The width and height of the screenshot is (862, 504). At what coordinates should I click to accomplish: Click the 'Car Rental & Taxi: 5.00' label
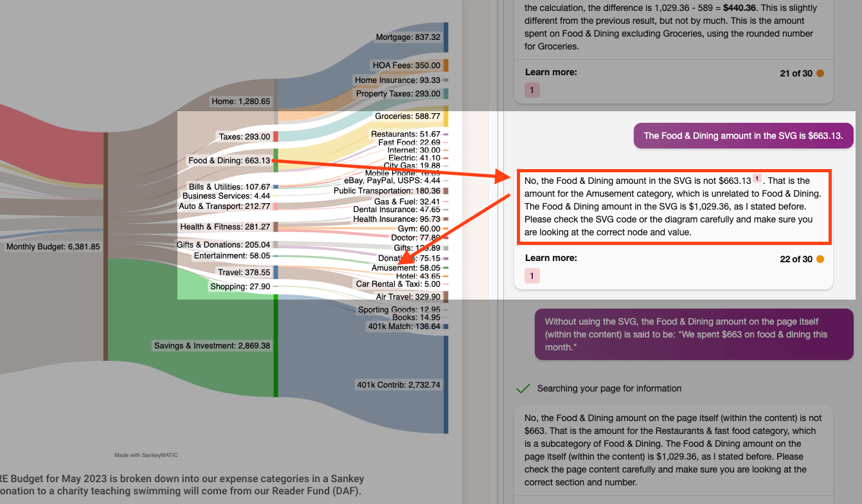click(398, 284)
